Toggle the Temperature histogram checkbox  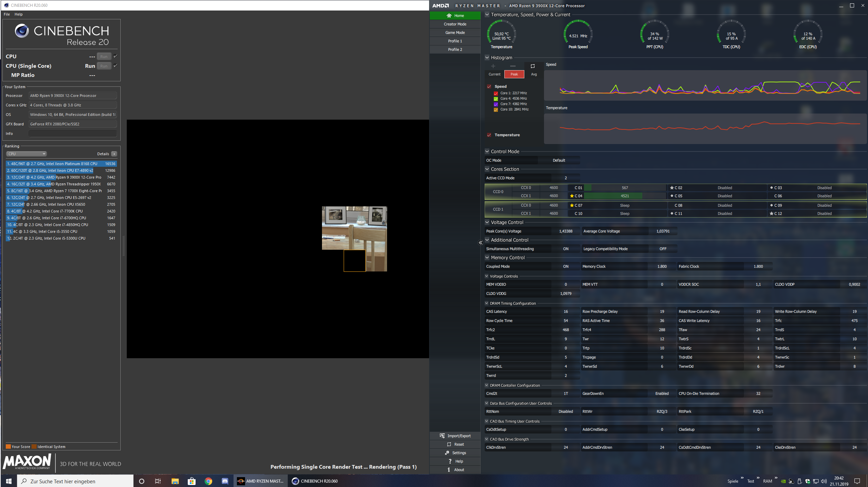[489, 135]
